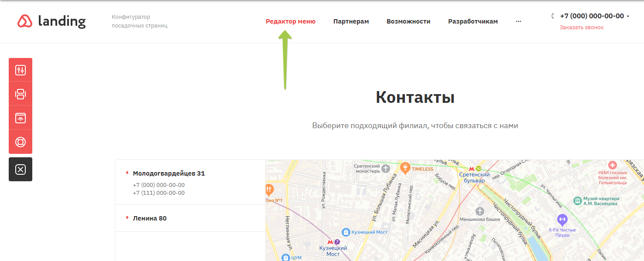Open the Возможности menu item

pos(408,21)
